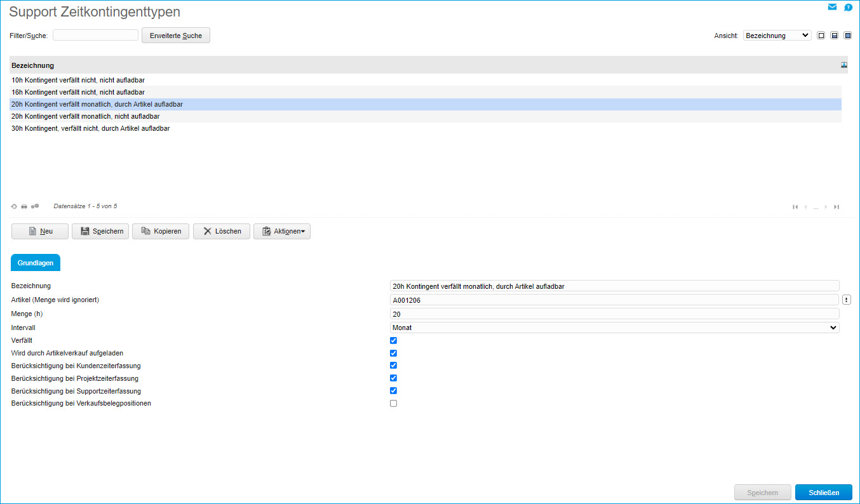Click the column settings icon in Bezeichnung header
Viewport: 860px width, 504px height.
pos(844,65)
